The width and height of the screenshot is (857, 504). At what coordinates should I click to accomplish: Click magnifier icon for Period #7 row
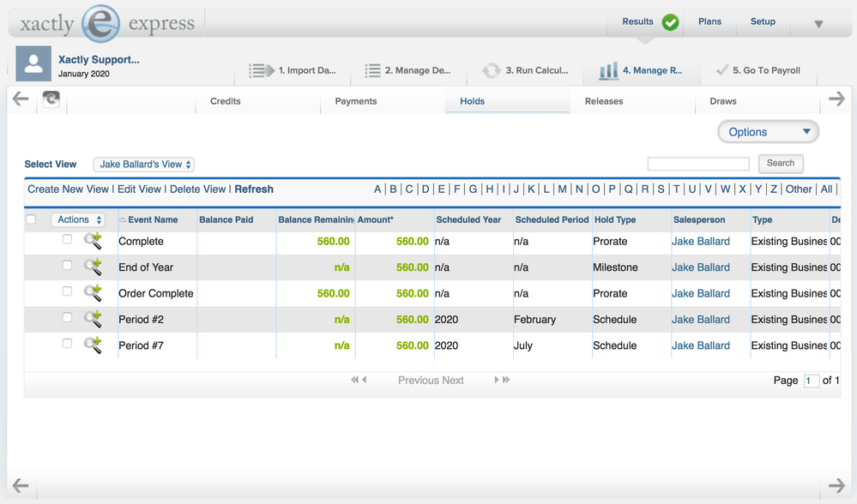click(x=93, y=345)
